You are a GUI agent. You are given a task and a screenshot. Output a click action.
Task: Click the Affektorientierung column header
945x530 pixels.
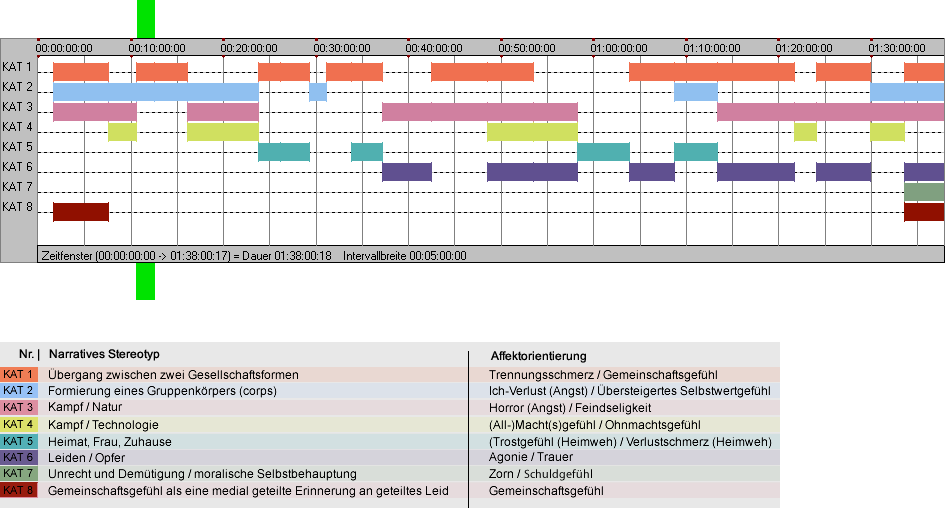(x=538, y=356)
